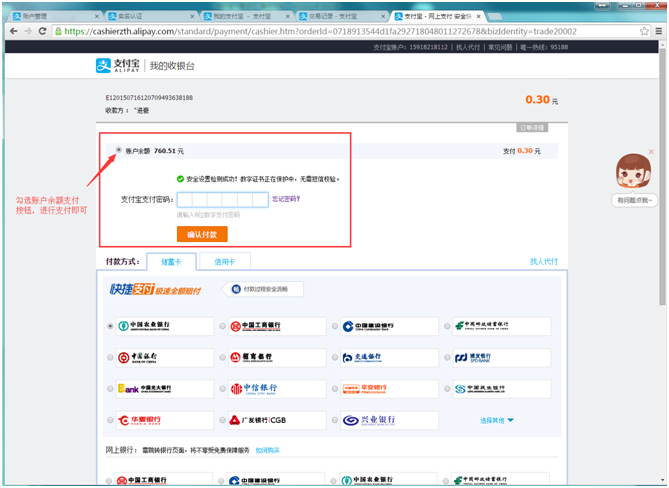669x488 pixels.
Task: Choose the 兴业银行 logo card
Action: coord(389,420)
